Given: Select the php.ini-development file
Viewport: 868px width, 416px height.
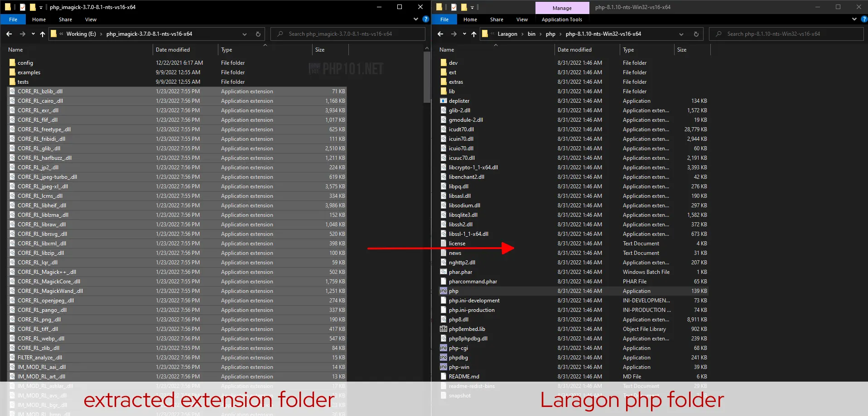Looking at the screenshot, I should click(x=474, y=300).
